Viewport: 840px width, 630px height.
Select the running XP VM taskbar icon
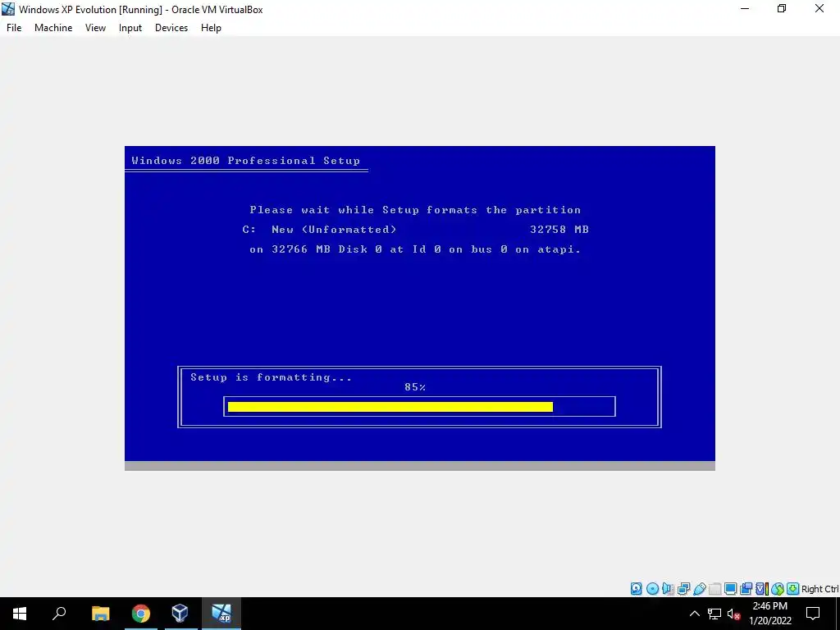click(x=221, y=614)
